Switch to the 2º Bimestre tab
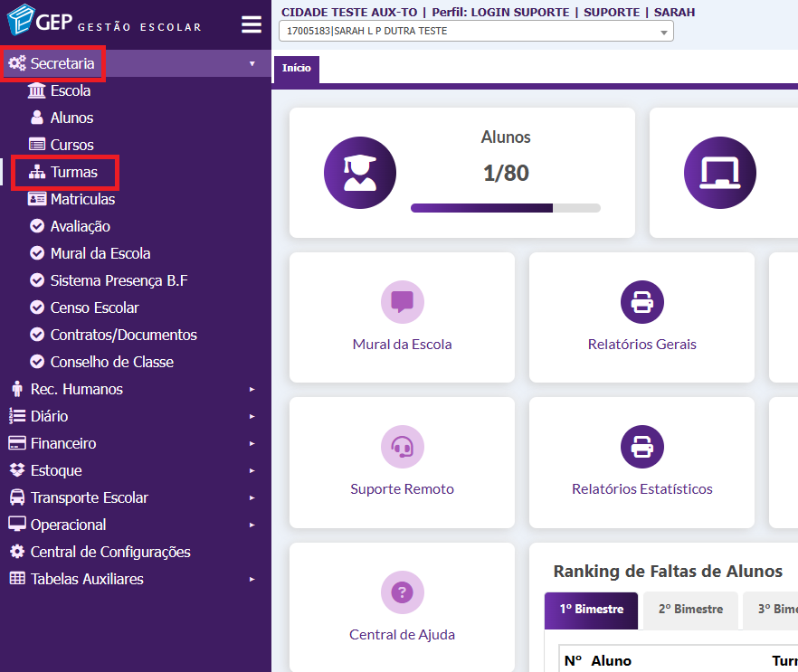 [x=691, y=610]
